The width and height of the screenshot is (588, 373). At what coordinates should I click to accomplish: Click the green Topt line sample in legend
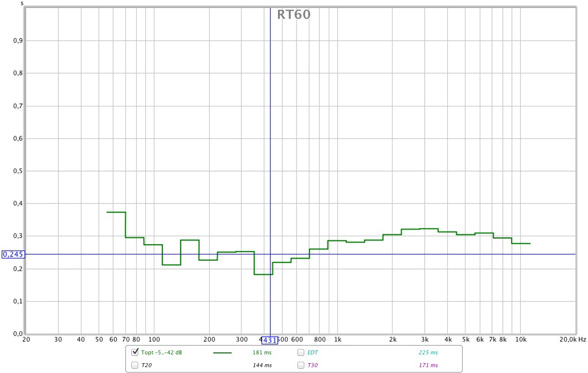(222, 352)
